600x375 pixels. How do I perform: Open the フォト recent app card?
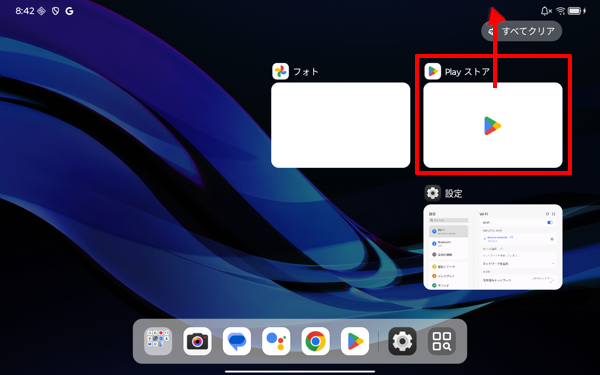coord(341,125)
